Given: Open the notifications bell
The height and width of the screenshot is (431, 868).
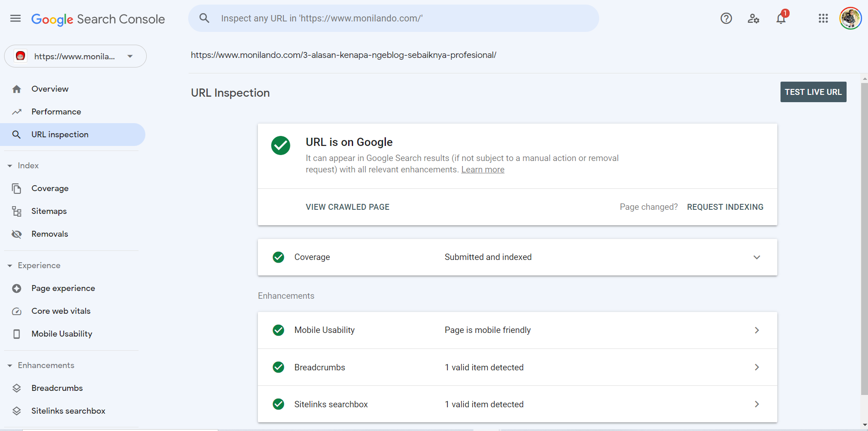Looking at the screenshot, I should [781, 18].
